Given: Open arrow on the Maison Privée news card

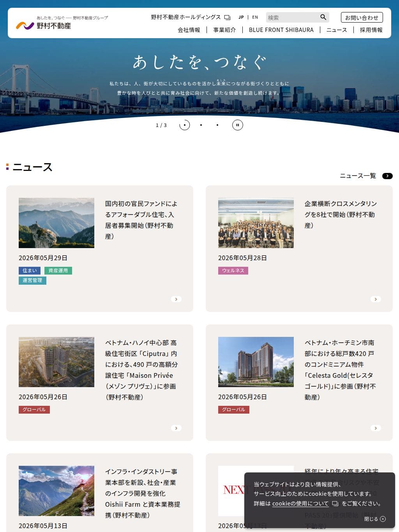Looking at the screenshot, I should pos(176,428).
